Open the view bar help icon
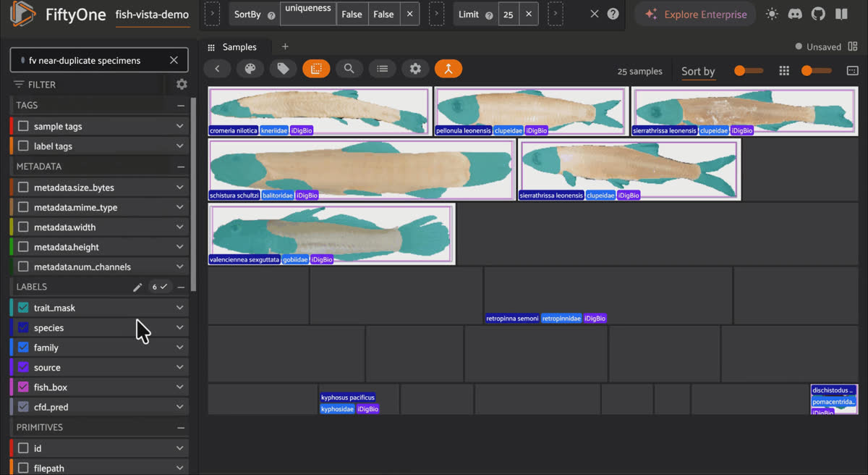 point(613,14)
